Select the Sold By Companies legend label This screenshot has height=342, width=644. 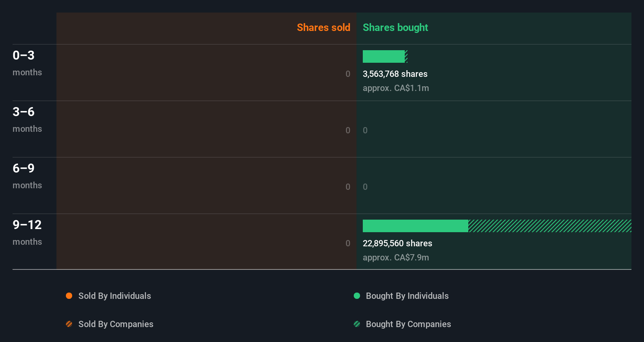point(116,324)
